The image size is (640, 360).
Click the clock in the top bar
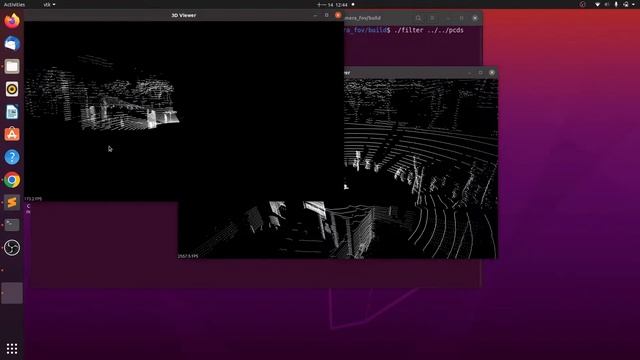(332, 4)
